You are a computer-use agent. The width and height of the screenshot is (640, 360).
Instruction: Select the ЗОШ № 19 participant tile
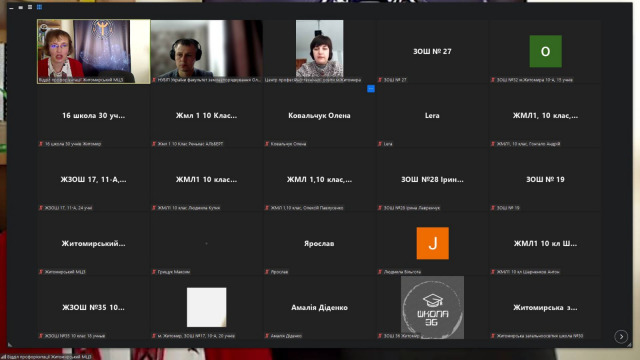[545, 179]
